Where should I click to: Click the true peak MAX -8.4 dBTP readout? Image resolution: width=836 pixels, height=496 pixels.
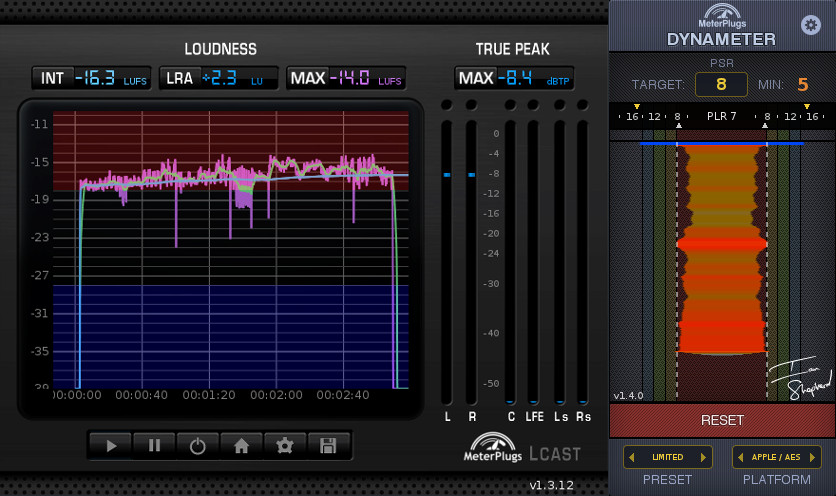tap(514, 78)
